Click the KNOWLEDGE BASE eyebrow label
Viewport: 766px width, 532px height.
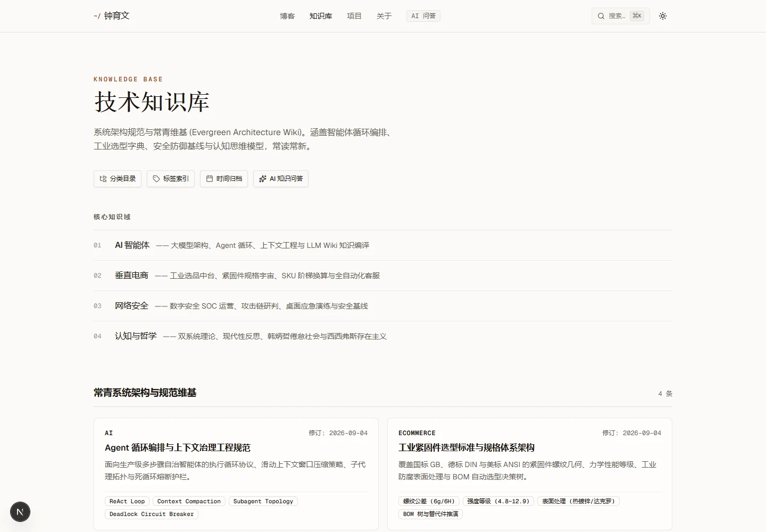(x=128, y=79)
